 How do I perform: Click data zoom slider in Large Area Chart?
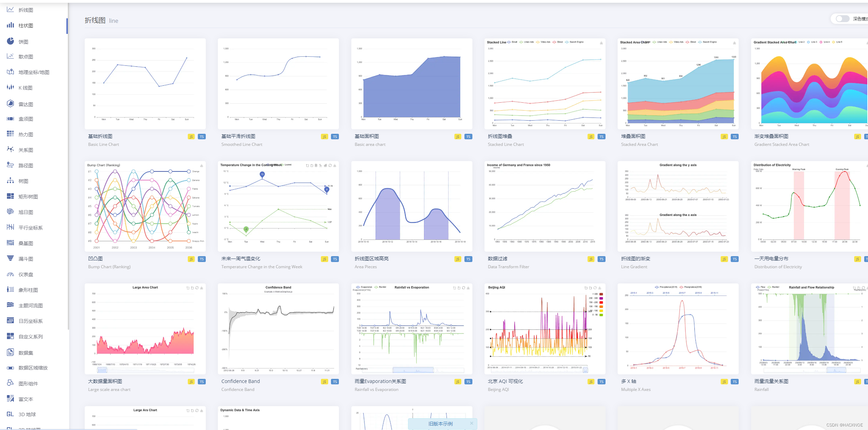click(145, 370)
